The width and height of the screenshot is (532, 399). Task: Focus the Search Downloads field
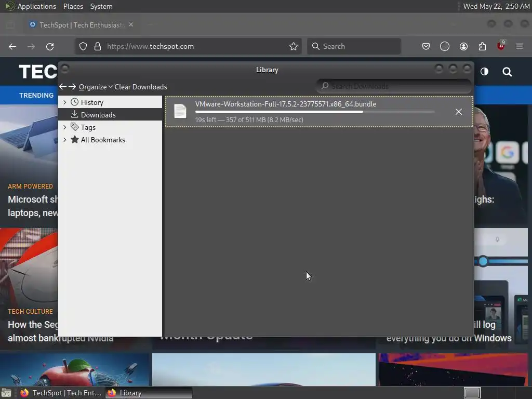(394, 86)
